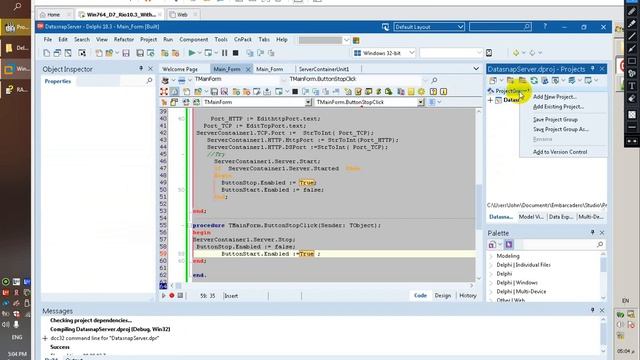This screenshot has height=360, width=640.
Task: Click the green back navigation arrow icon
Action: (x=516, y=53)
